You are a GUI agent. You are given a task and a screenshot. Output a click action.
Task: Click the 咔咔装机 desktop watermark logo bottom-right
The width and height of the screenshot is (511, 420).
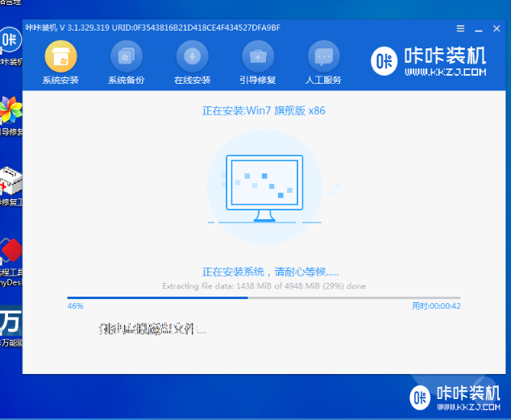[x=455, y=398]
